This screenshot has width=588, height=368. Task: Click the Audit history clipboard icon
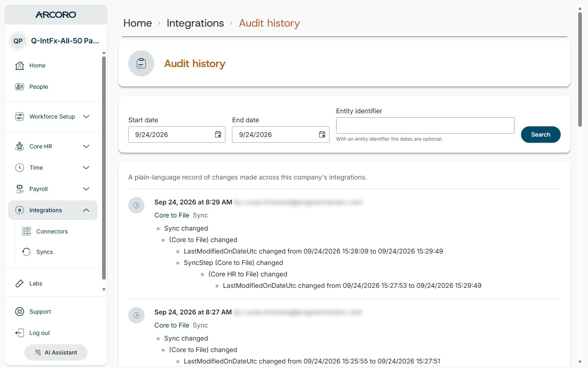point(141,63)
